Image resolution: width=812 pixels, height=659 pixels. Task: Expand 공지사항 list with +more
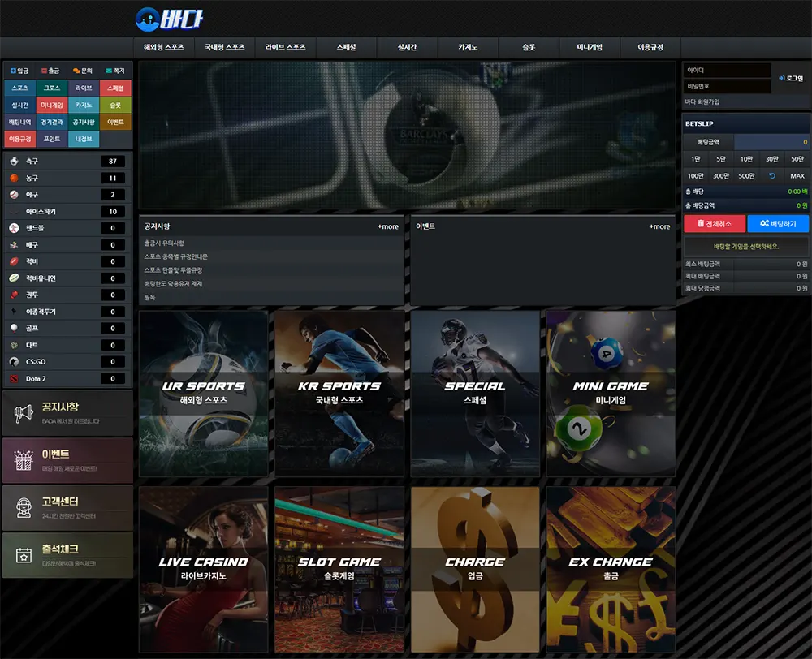click(388, 226)
